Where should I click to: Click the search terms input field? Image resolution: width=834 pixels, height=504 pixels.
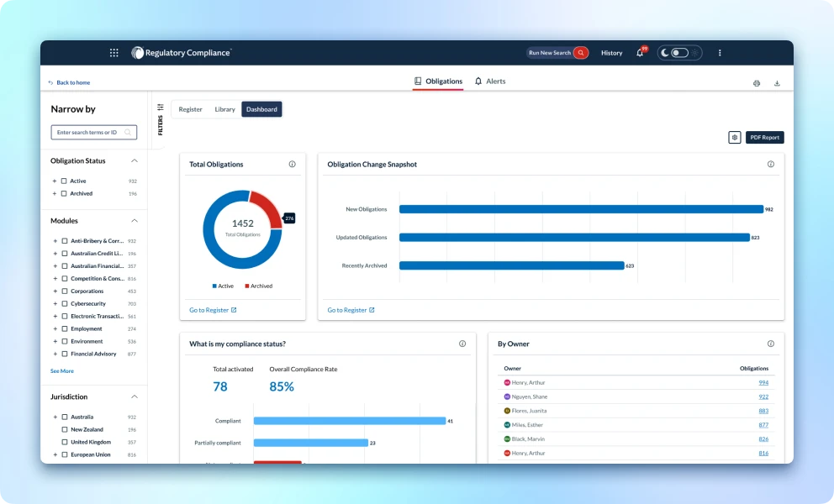(88, 132)
